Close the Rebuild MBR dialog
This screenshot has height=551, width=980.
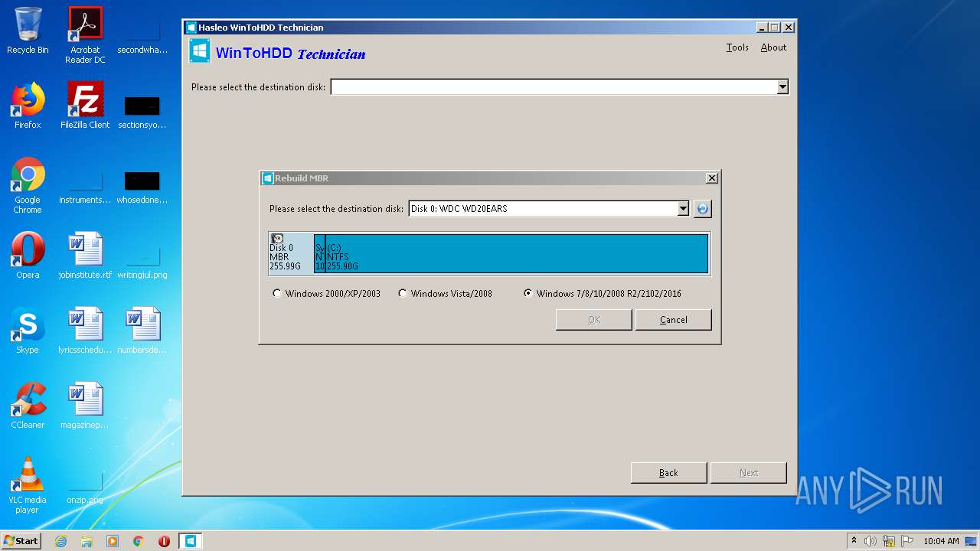[712, 178]
